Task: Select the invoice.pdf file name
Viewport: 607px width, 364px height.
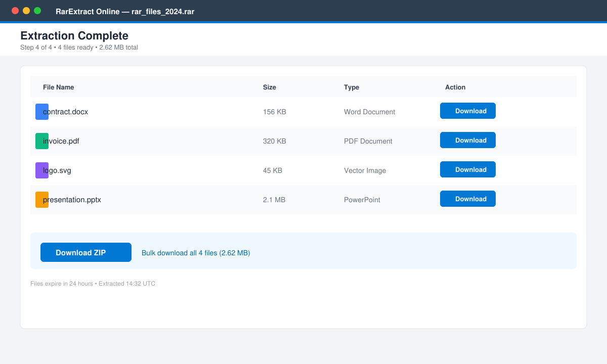Action: point(61,141)
